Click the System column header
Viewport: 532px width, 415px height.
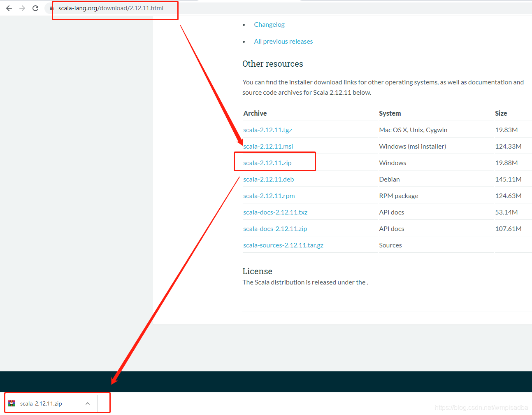tap(390, 114)
